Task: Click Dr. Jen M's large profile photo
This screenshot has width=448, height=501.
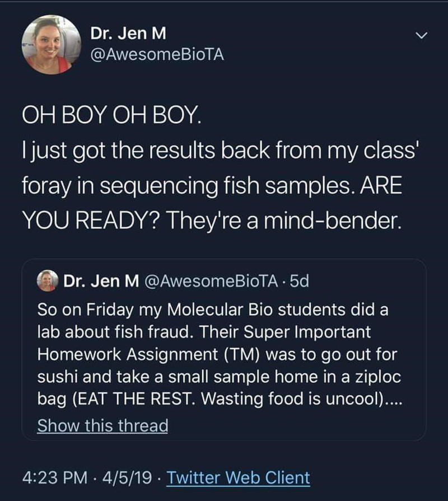Action: [49, 44]
